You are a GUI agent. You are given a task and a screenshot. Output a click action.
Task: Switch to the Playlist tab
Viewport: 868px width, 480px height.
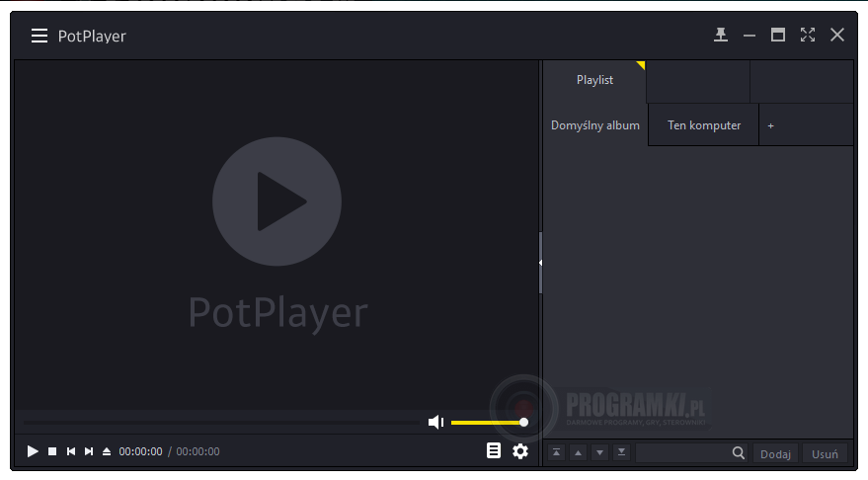[594, 80]
